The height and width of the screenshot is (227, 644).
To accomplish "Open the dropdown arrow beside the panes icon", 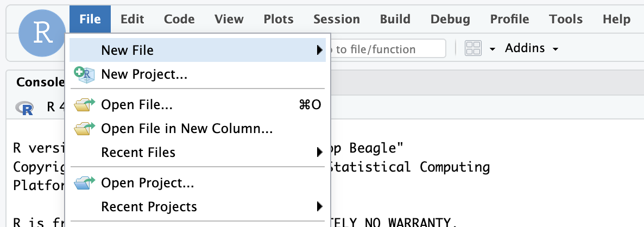I will click(493, 49).
